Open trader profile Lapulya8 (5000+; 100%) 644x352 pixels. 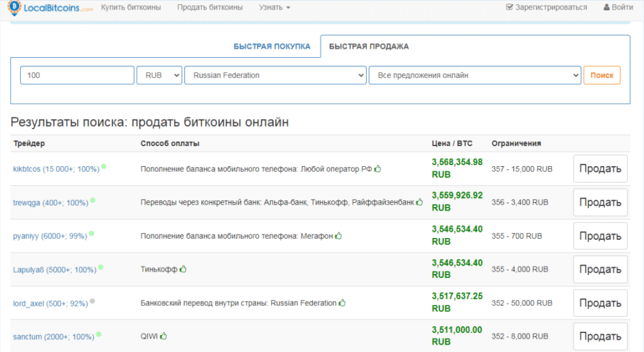tap(55, 270)
